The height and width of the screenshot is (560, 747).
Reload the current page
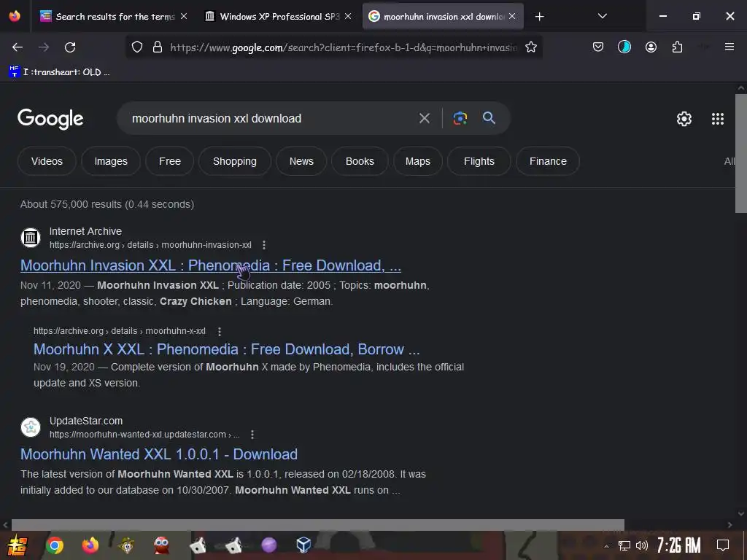[70, 47]
